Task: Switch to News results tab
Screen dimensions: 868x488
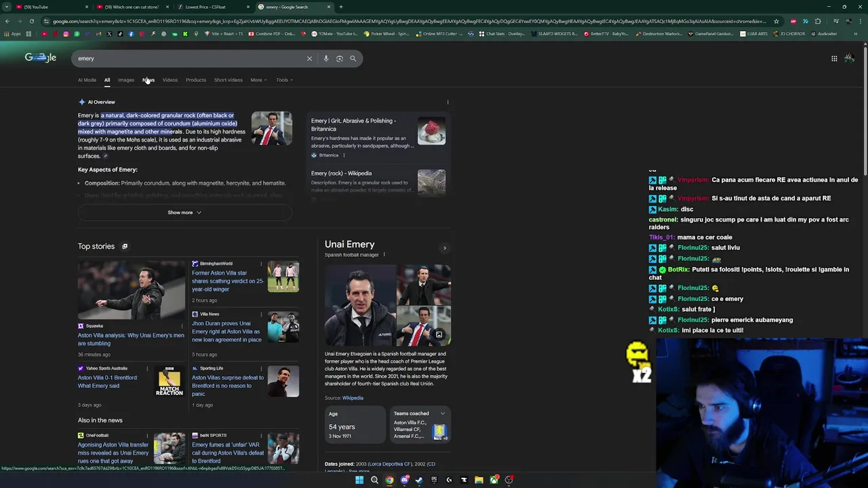Action: coord(149,80)
